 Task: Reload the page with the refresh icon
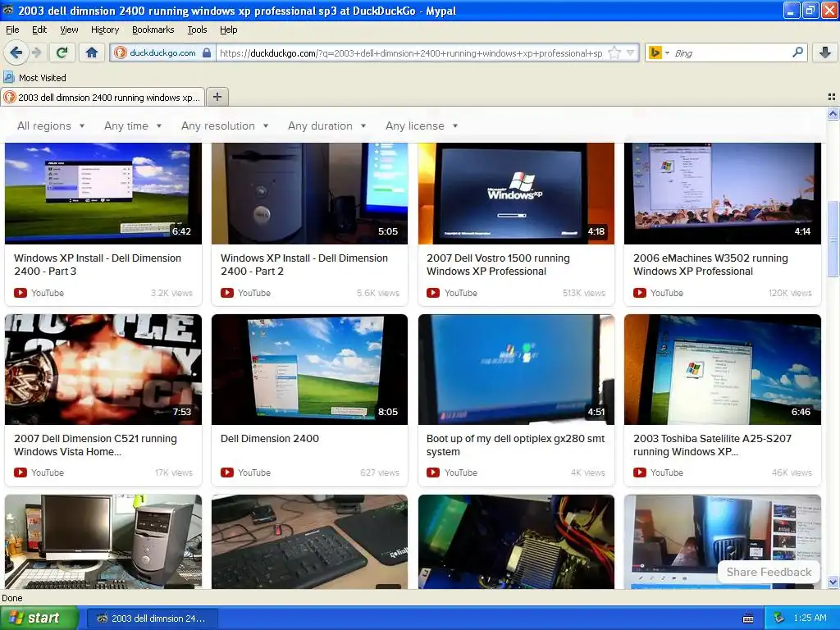62,52
